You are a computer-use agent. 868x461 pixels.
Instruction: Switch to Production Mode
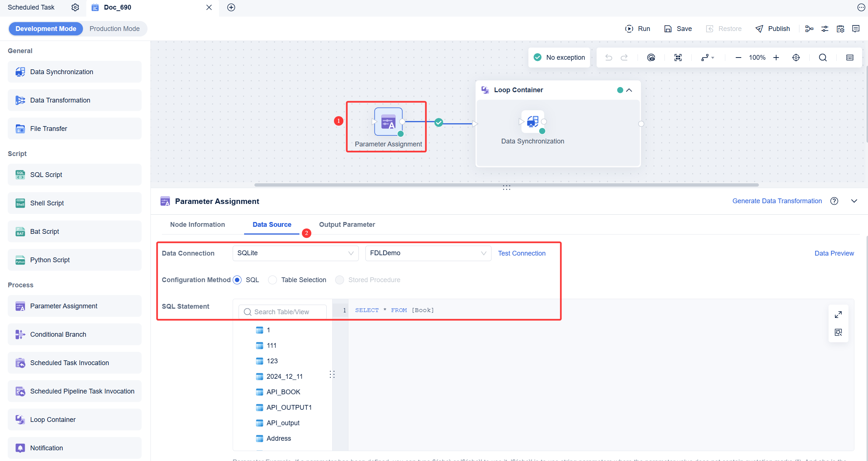click(x=115, y=29)
